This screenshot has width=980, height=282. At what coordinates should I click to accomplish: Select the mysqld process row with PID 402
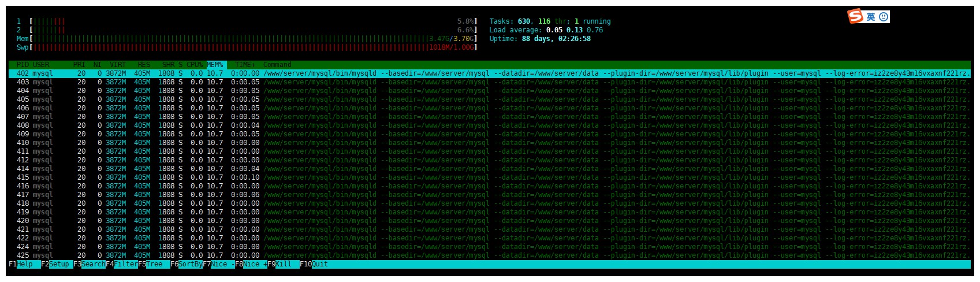click(x=489, y=73)
